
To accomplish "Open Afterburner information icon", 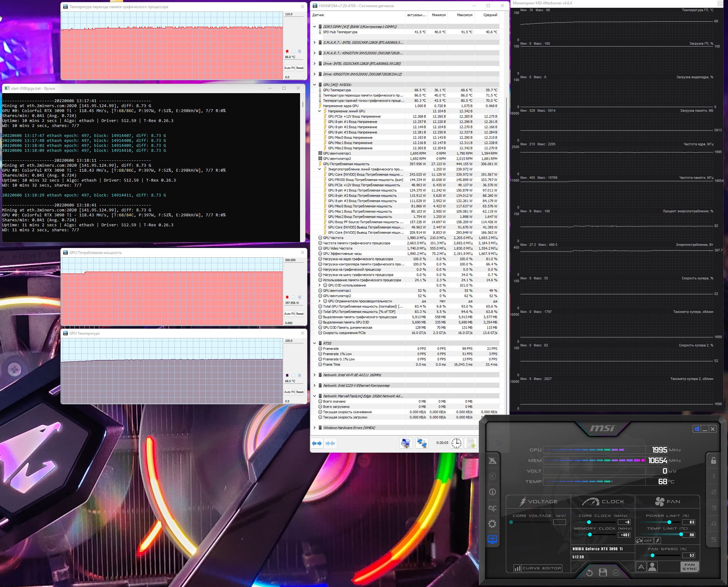I will point(492,492).
